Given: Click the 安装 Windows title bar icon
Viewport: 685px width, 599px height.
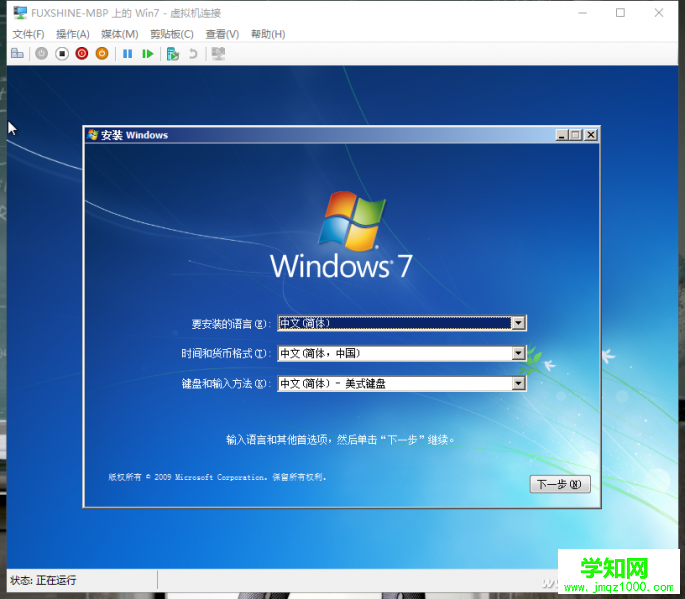Looking at the screenshot, I should coord(92,135).
